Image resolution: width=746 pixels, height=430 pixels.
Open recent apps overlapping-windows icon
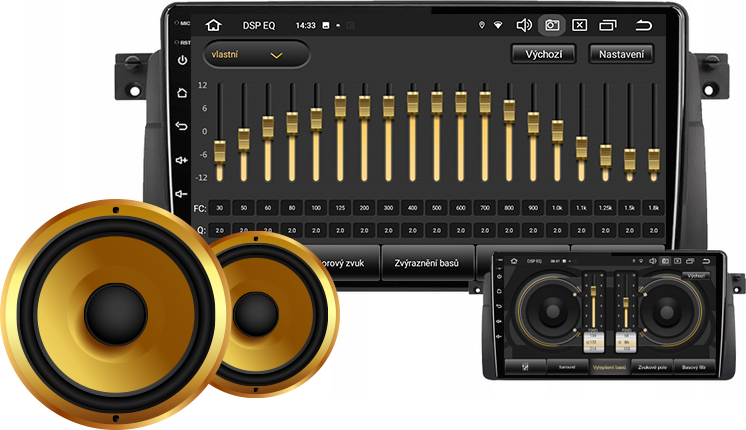[x=608, y=25]
